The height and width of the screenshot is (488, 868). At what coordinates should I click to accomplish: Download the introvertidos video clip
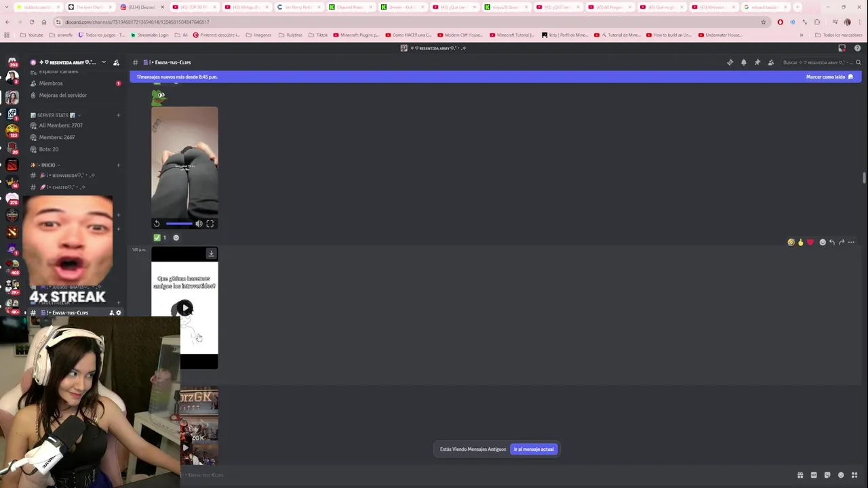pos(211,253)
